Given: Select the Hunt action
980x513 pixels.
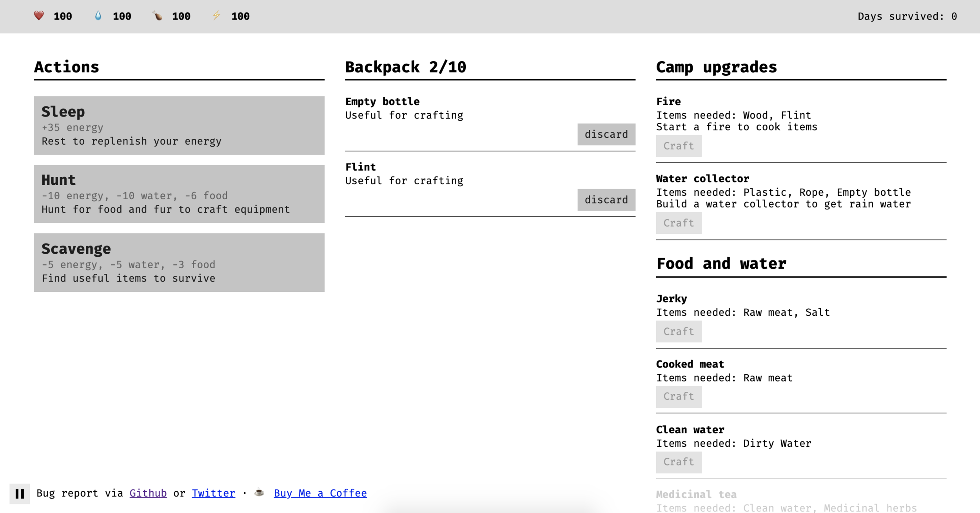Looking at the screenshot, I should 179,194.
